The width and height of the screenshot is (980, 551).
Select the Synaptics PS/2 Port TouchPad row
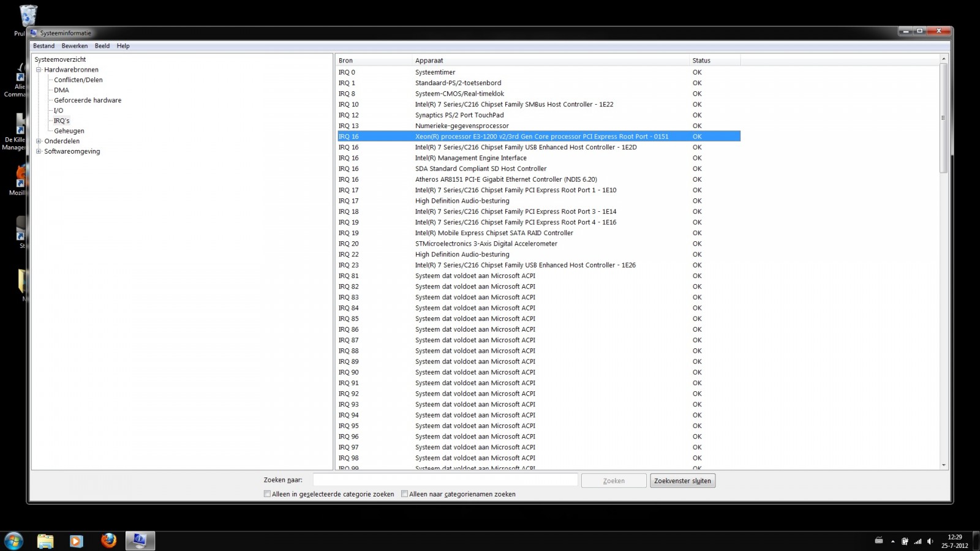[539, 115]
